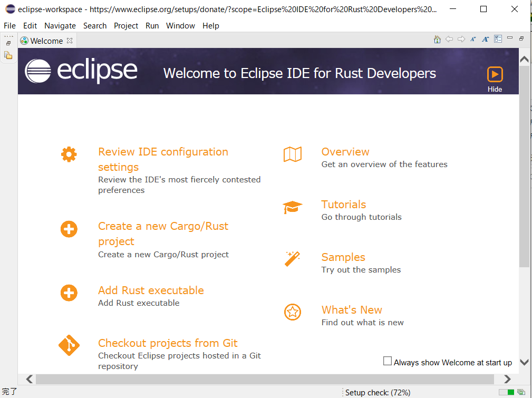Open the What's New link

pos(352,310)
